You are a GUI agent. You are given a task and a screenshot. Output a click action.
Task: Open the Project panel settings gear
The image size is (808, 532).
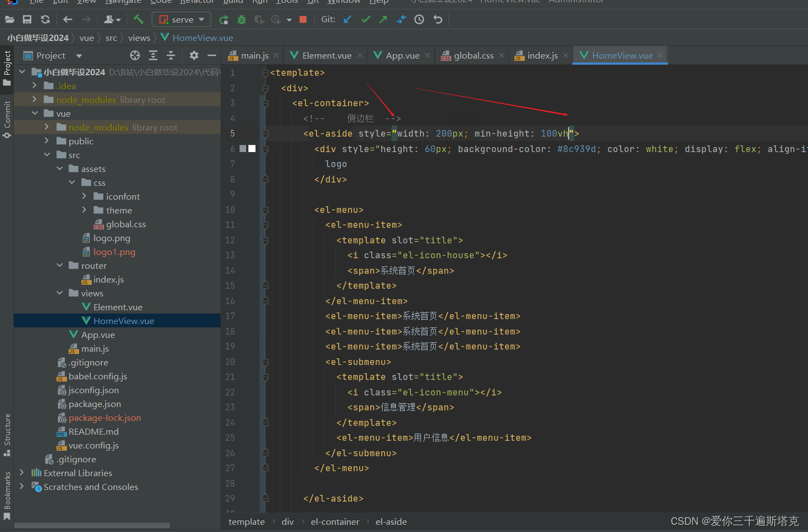pos(194,55)
